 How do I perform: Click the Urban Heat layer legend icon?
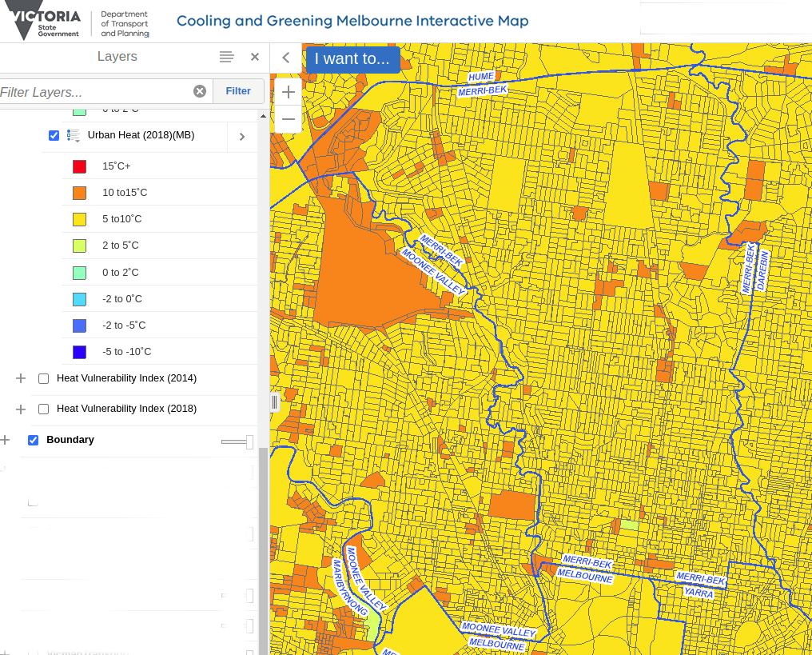click(x=74, y=136)
